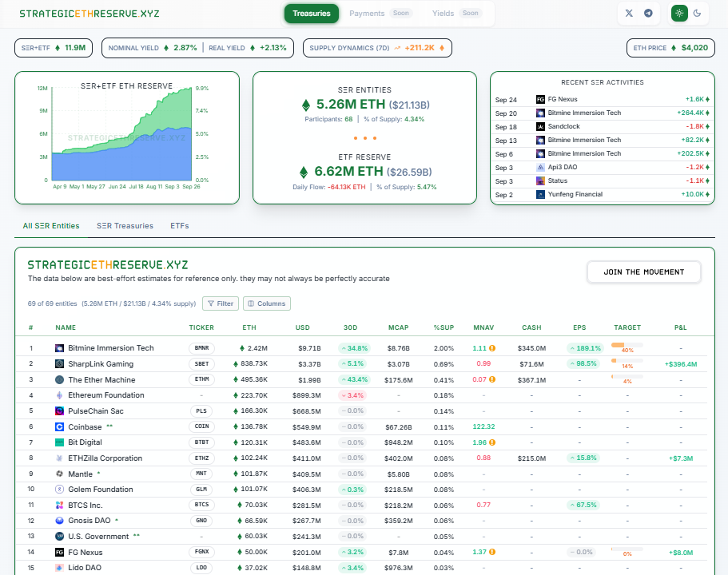
Task: Click the Bitmine Immersion Tech row logo
Action: pos(59,348)
